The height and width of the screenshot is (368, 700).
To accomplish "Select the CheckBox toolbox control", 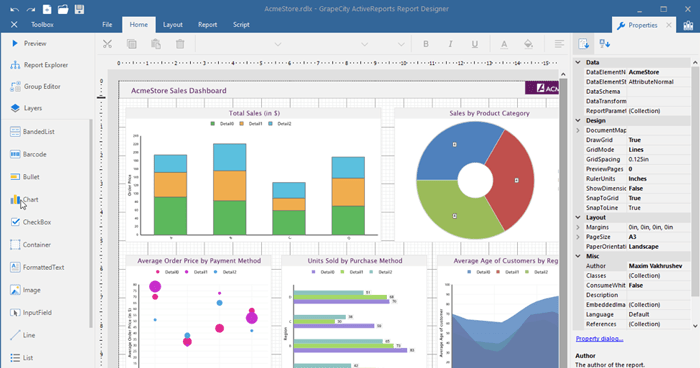I will pos(30,222).
